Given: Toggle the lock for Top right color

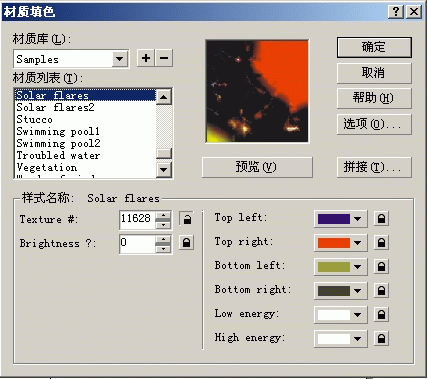Looking at the screenshot, I should pyautogui.click(x=381, y=242).
